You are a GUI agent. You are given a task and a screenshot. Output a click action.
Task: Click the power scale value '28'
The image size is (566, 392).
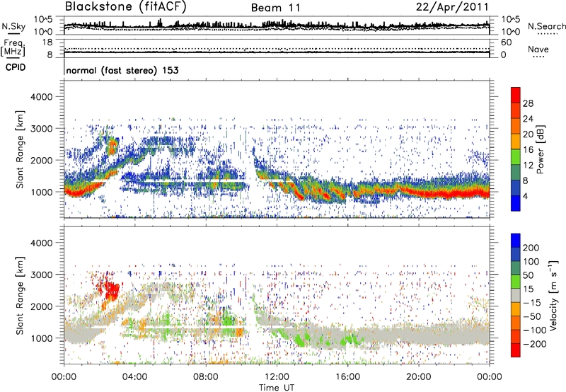point(528,103)
